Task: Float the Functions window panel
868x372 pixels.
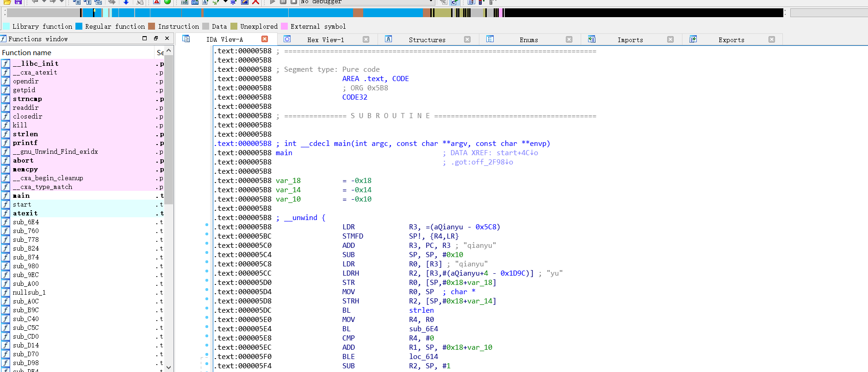Action: point(156,38)
